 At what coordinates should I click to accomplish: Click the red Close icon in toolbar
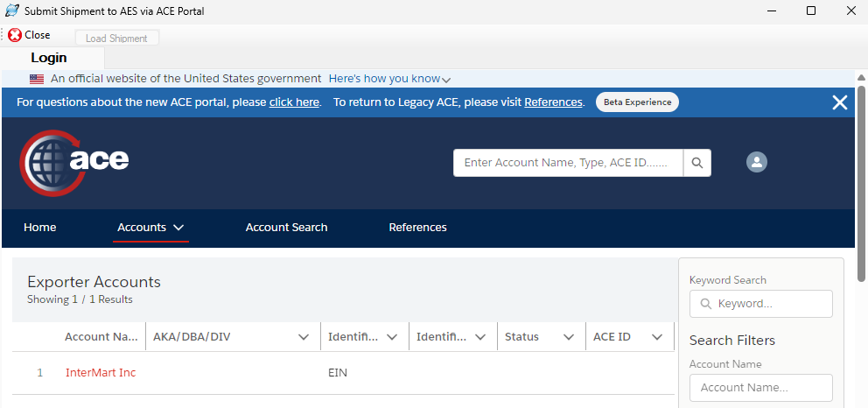pyautogui.click(x=15, y=35)
